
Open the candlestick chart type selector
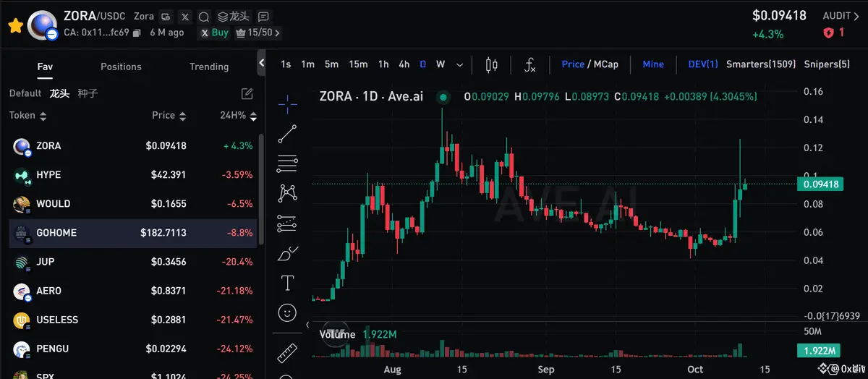(492, 65)
